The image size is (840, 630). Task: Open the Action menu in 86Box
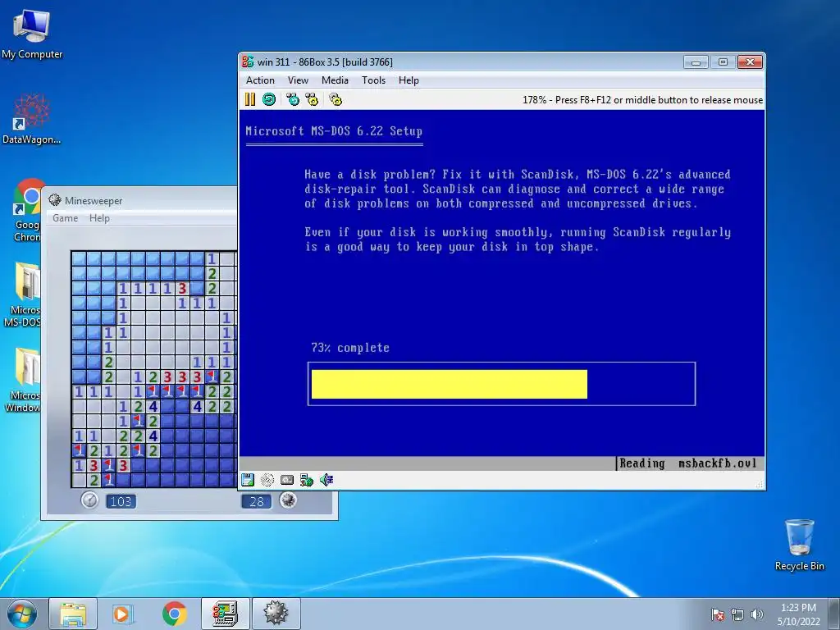(260, 80)
